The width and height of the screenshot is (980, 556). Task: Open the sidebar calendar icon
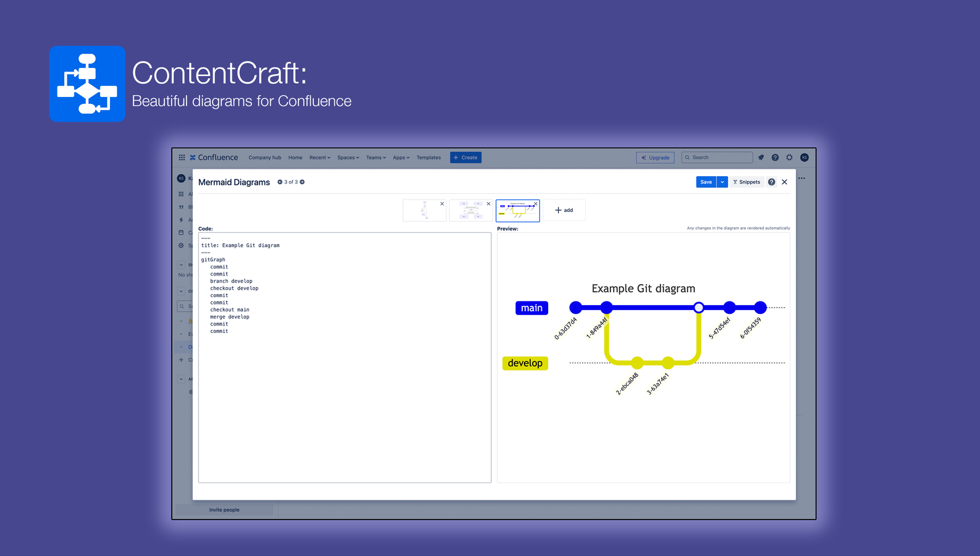[181, 233]
